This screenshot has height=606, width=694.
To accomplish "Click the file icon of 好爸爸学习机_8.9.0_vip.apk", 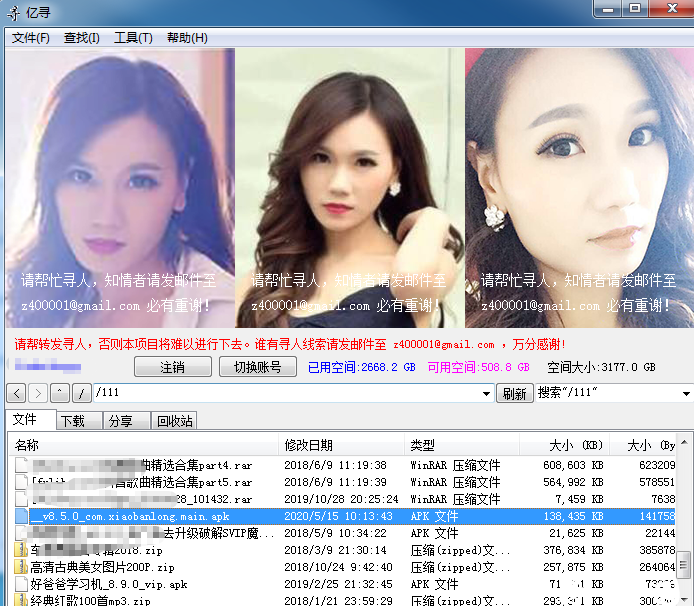I will tap(21, 584).
